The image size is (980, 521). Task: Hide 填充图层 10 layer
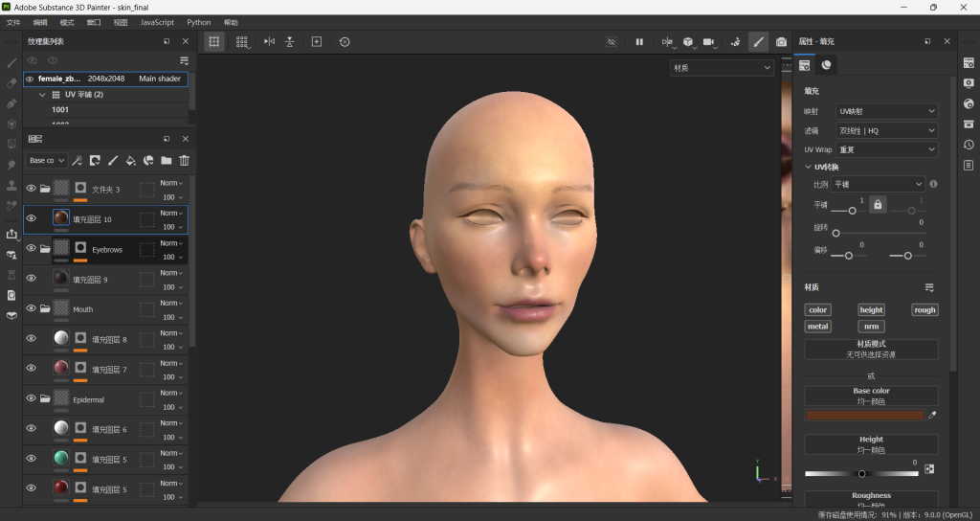(x=31, y=218)
